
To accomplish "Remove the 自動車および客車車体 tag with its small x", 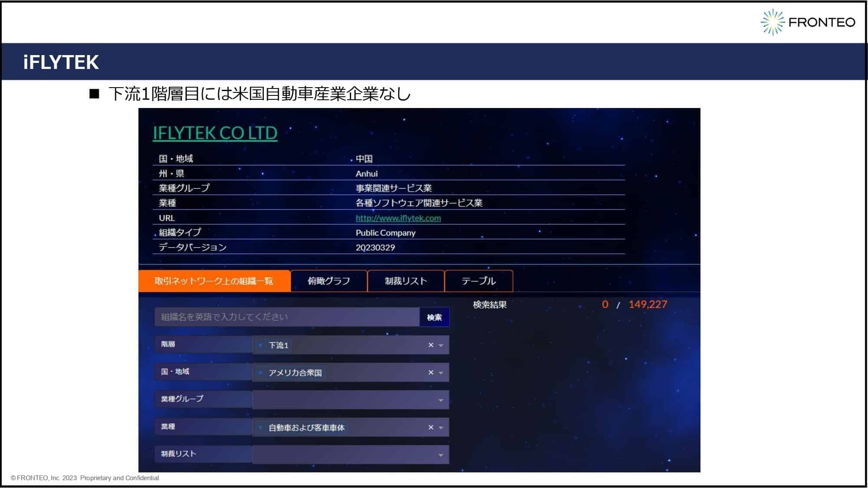I will point(260,428).
